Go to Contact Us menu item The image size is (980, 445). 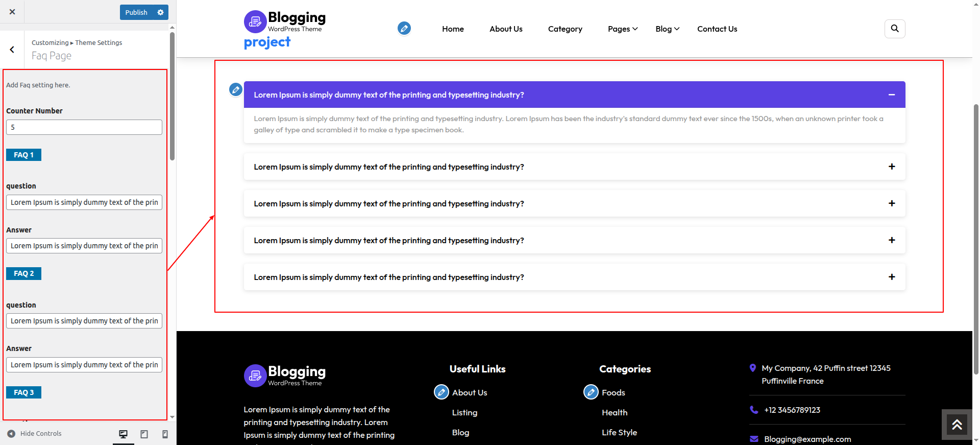point(717,29)
